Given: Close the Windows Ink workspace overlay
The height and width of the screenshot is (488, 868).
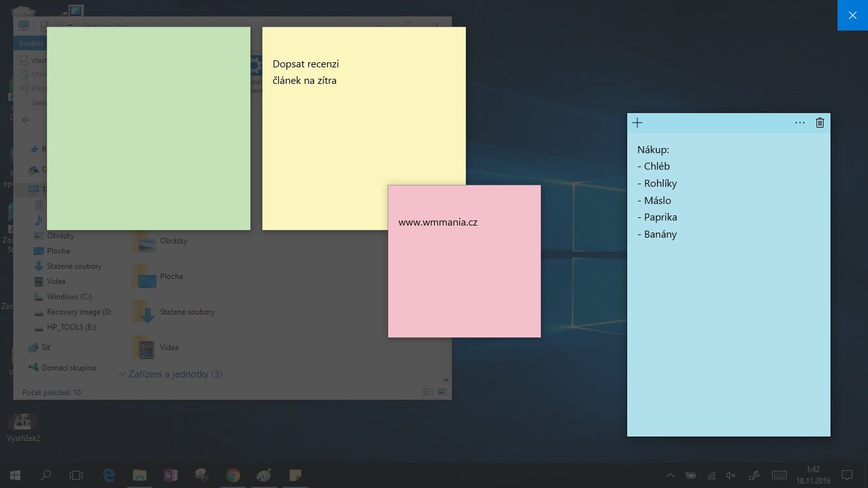Looking at the screenshot, I should pos(853,15).
